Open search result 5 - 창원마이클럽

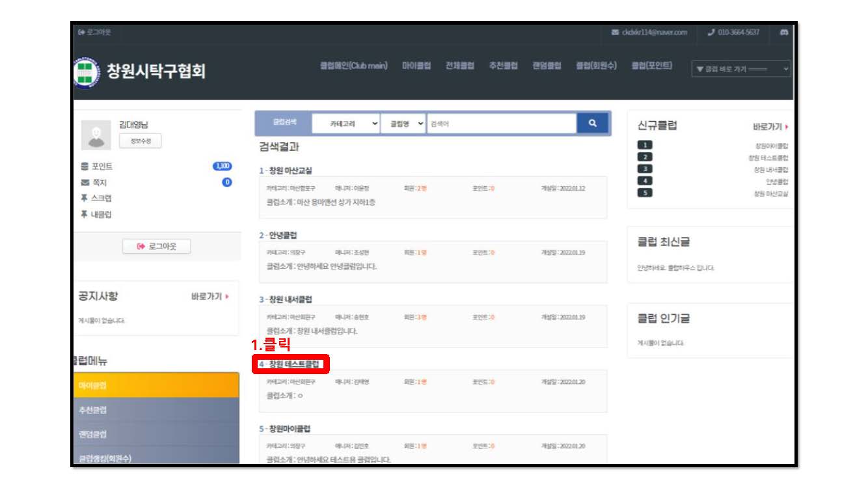pyautogui.click(x=285, y=429)
